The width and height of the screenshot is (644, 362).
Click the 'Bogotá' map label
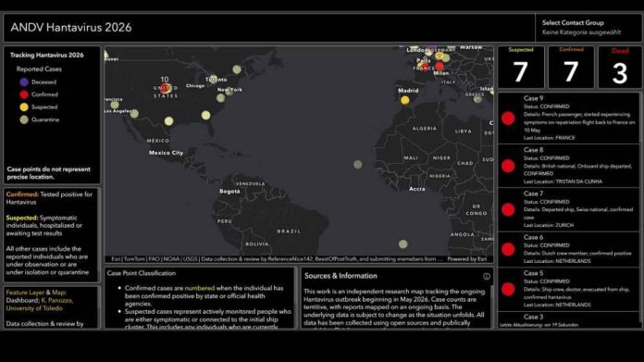(x=229, y=192)
